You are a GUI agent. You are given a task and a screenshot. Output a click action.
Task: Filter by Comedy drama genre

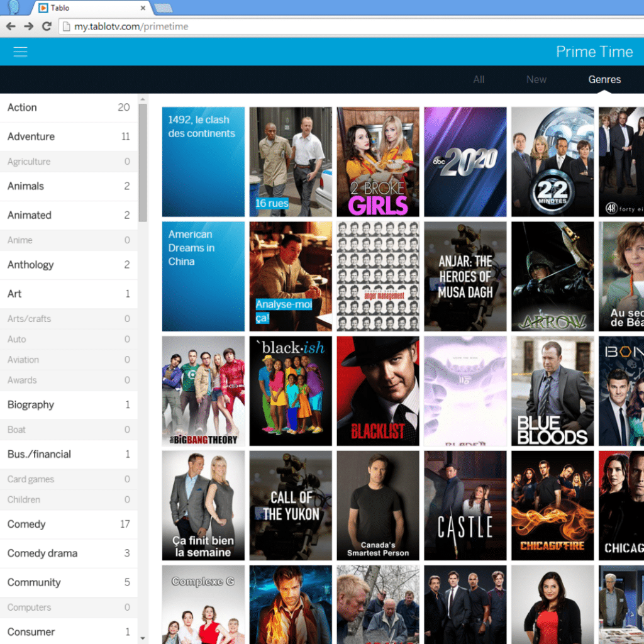[x=69, y=553]
